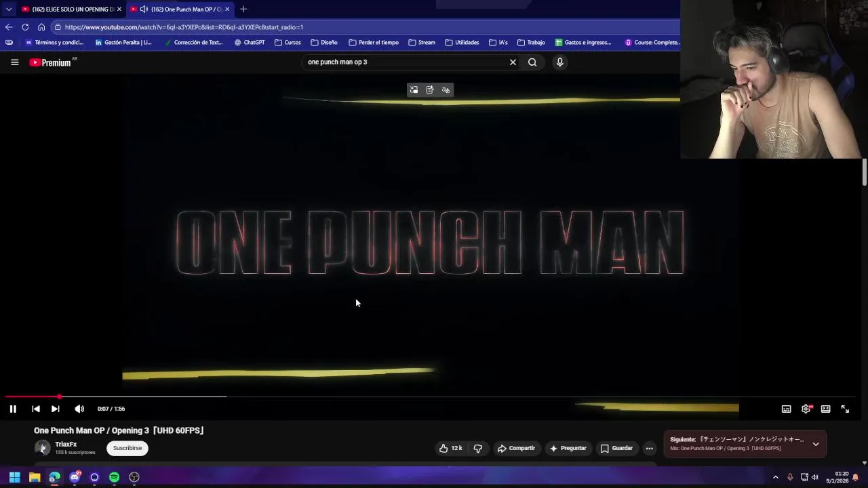The width and height of the screenshot is (868, 488).
Task: Expand IA's bookmark folder
Action: [x=498, y=42]
